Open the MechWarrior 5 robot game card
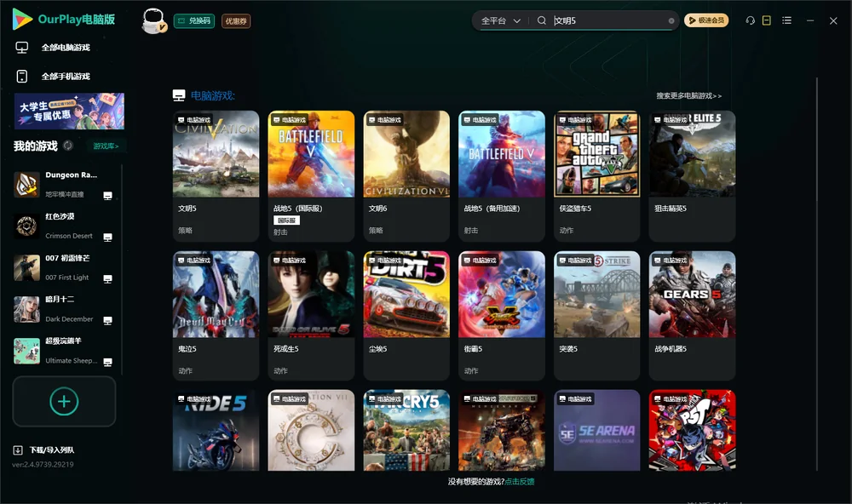This screenshot has height=504, width=852. (502, 430)
